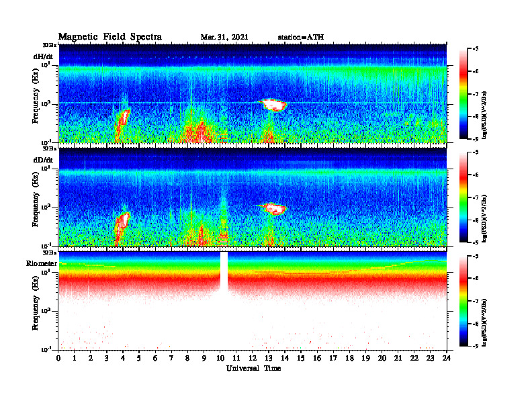The height and width of the screenshot is (411, 532).
Task: Click the Riometer panel color scale bar
Action: point(463,301)
